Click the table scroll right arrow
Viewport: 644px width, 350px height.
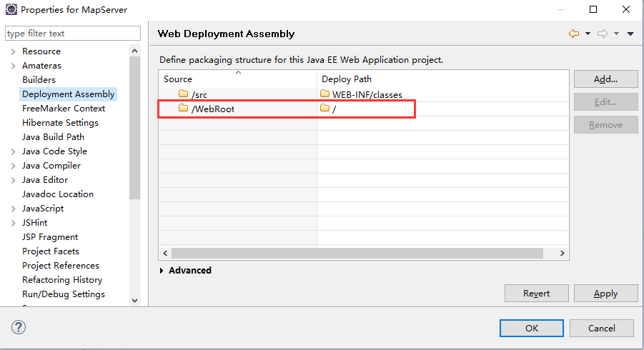[x=563, y=253]
